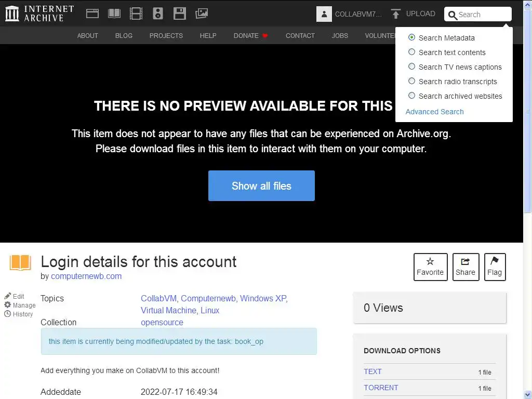Select Search Metadata radio option

[x=411, y=37]
